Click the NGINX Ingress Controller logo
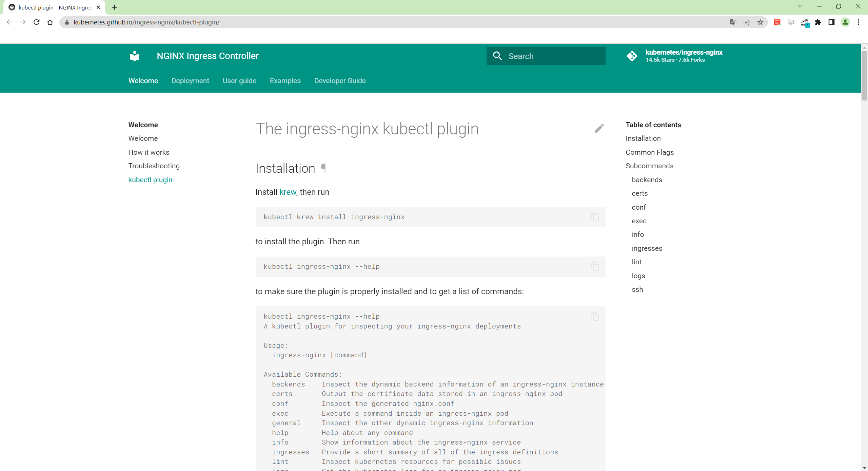 [x=135, y=56]
